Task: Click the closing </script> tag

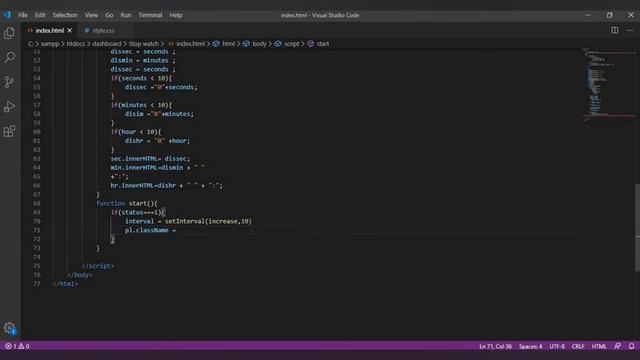Action: 98,266
